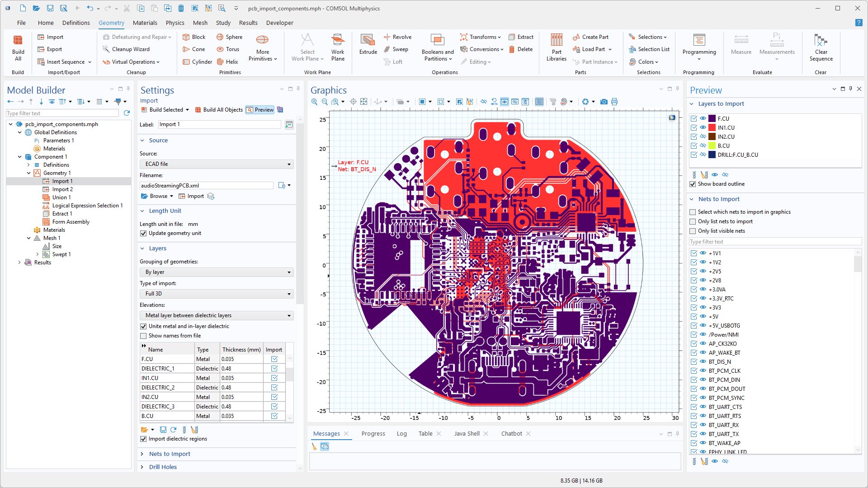Switch to the Progress tab

[x=373, y=433]
